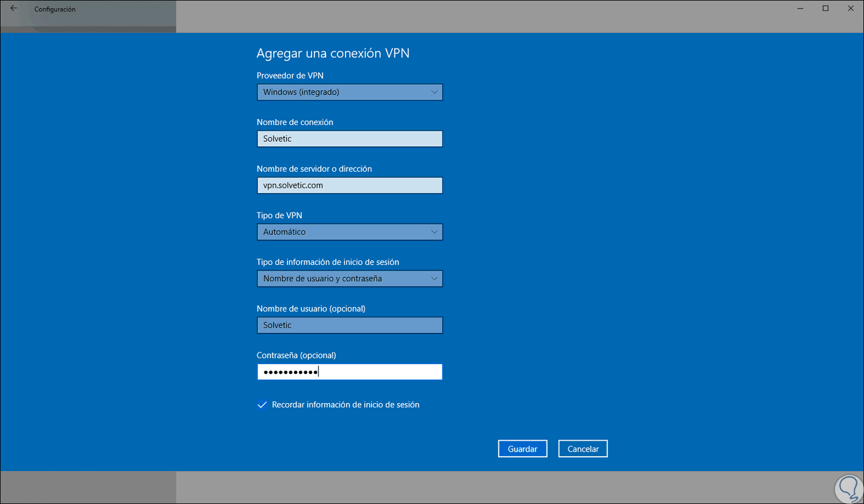Click the Nombre de usuario (opcional) label

coord(311,309)
